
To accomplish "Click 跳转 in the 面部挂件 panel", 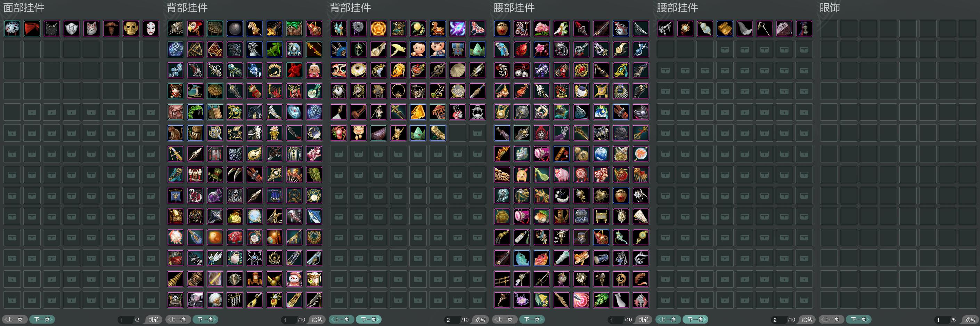I will pyautogui.click(x=154, y=319).
